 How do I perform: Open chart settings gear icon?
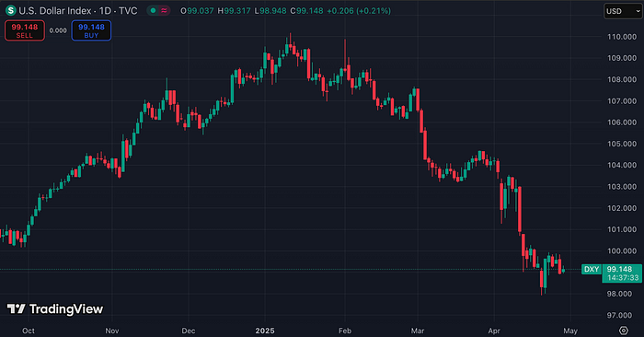(624, 331)
